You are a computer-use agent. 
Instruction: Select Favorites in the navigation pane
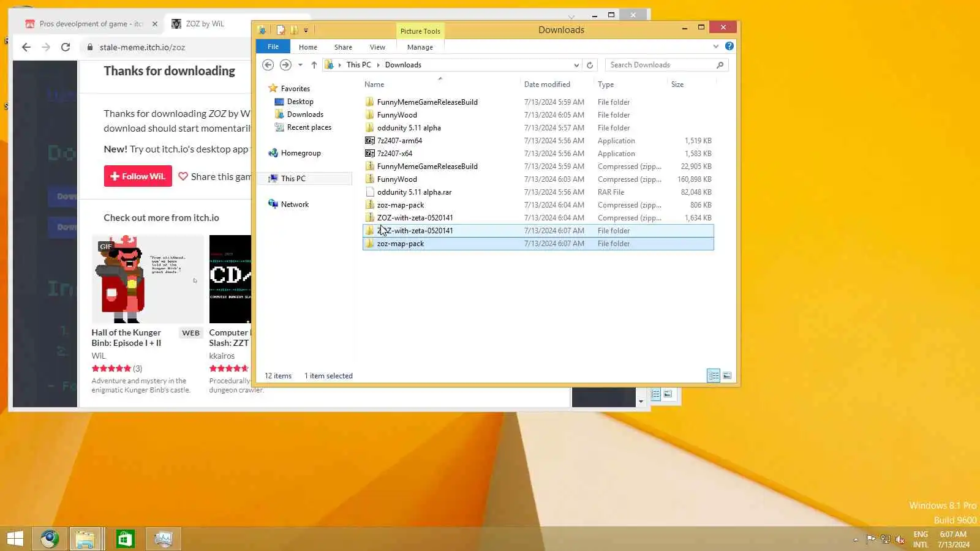[295, 89]
